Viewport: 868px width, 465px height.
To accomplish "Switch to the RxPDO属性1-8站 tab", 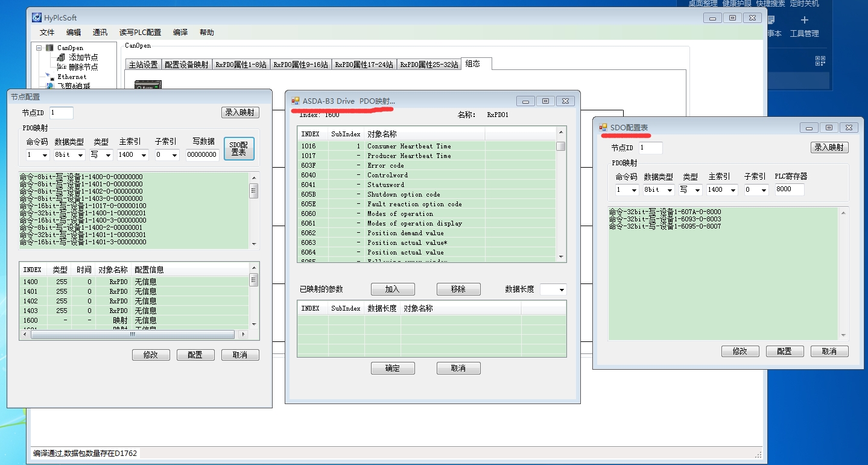I will pyautogui.click(x=241, y=65).
